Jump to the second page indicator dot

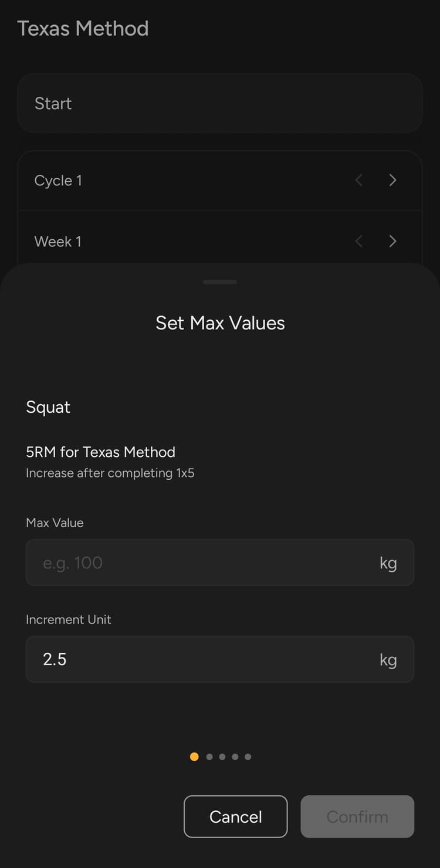209,757
